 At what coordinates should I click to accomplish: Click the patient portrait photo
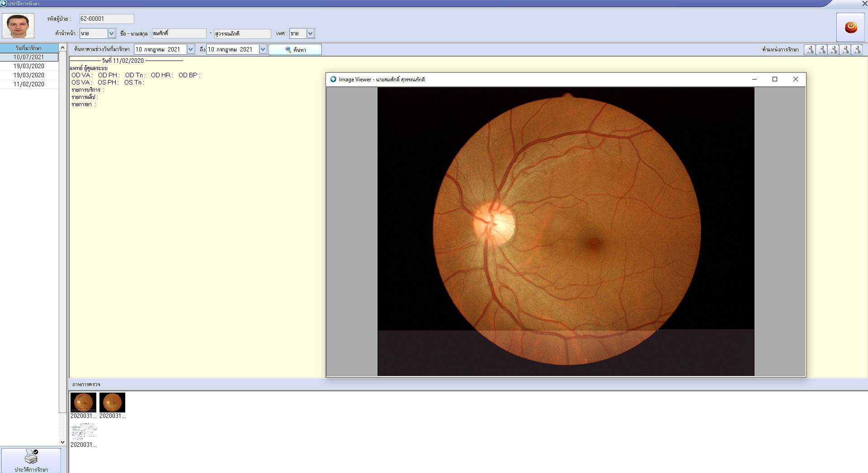(18, 26)
